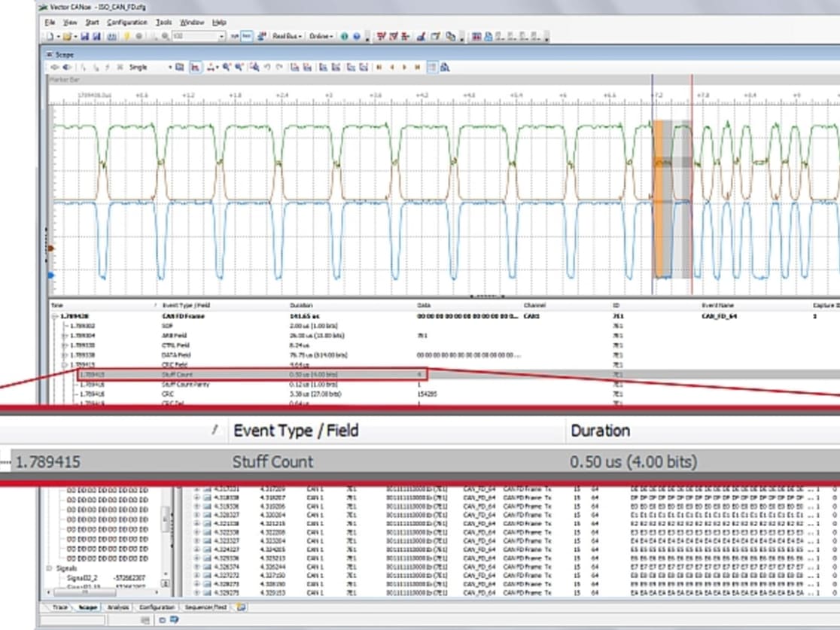Screen dimensions: 840x630
Task: Click the Save configuration icon in main toolbar
Action: [x=84, y=36]
